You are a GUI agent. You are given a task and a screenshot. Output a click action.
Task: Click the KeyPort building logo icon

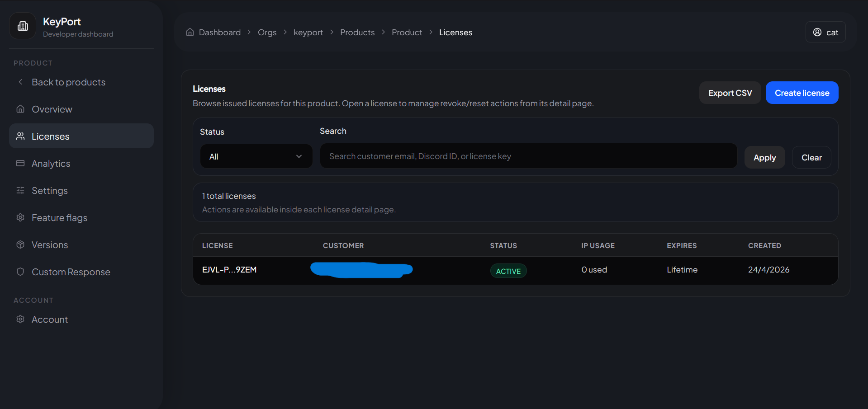coord(23,26)
